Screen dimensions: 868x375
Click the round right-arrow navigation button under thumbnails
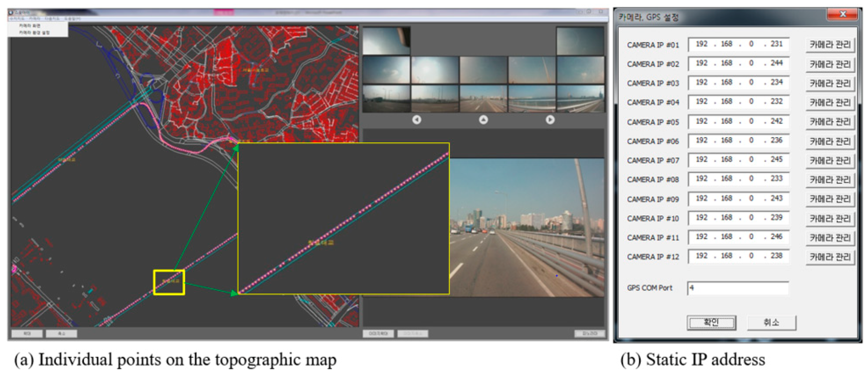point(550,119)
